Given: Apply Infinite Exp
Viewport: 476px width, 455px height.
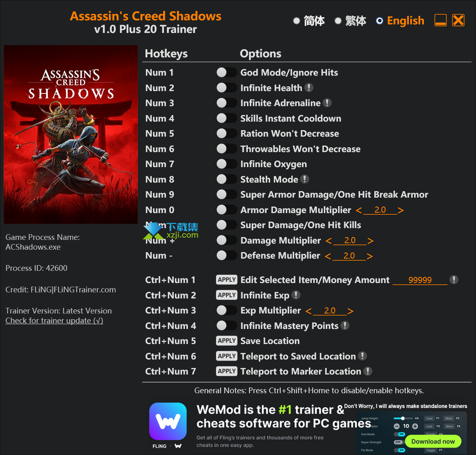Looking at the screenshot, I should coord(227,295).
